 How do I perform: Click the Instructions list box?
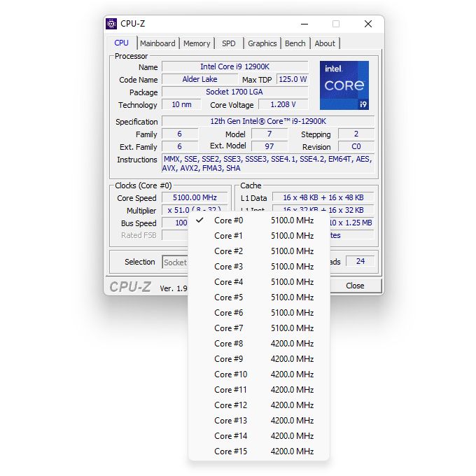pos(268,163)
